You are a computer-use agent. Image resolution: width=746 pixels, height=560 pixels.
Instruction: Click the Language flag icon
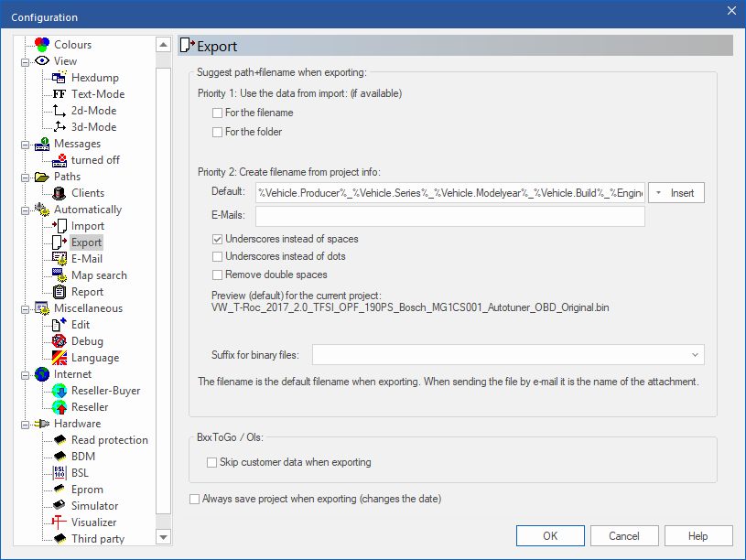click(x=59, y=358)
